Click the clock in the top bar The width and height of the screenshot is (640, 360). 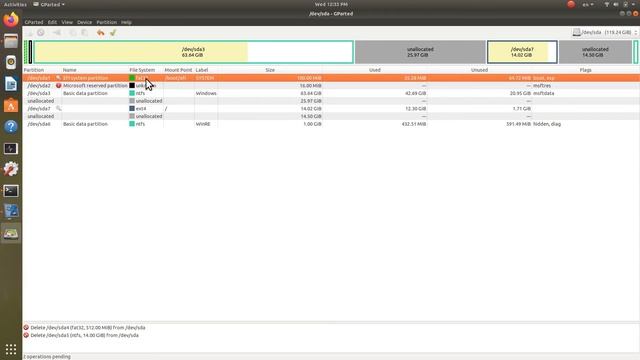click(331, 4)
